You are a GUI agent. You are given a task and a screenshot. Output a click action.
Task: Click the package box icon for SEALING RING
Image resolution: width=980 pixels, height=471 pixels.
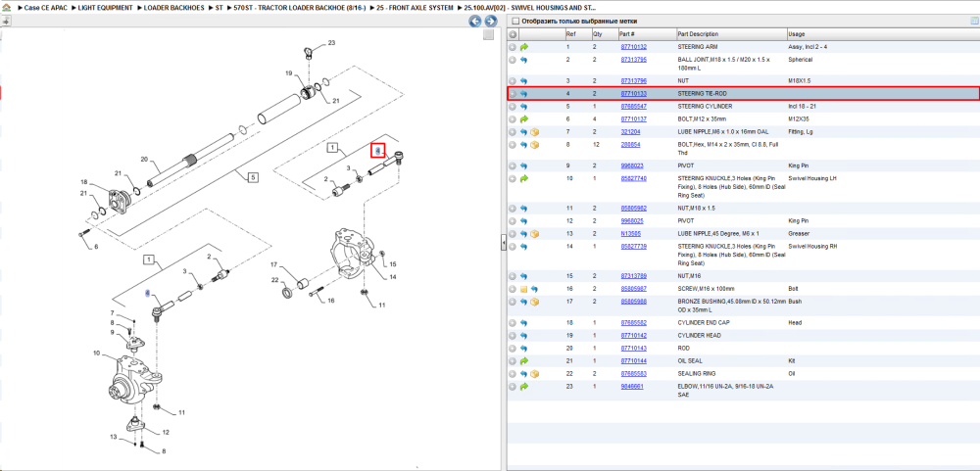point(534,373)
